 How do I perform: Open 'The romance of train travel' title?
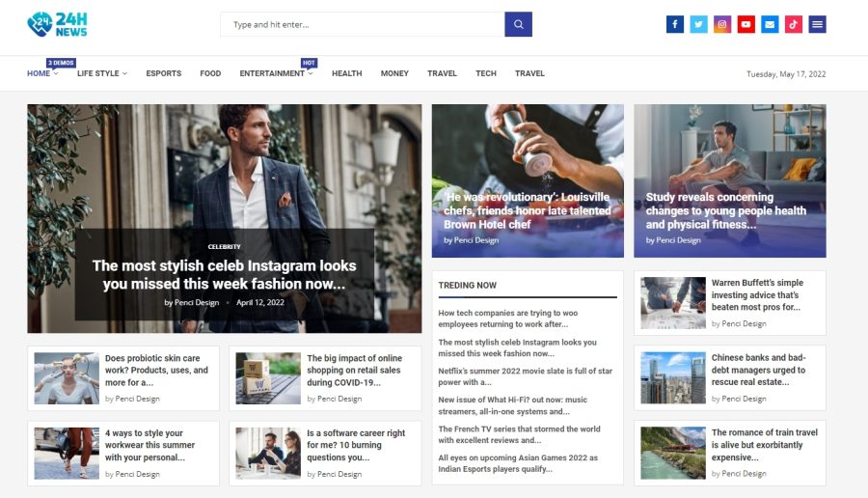(765, 444)
